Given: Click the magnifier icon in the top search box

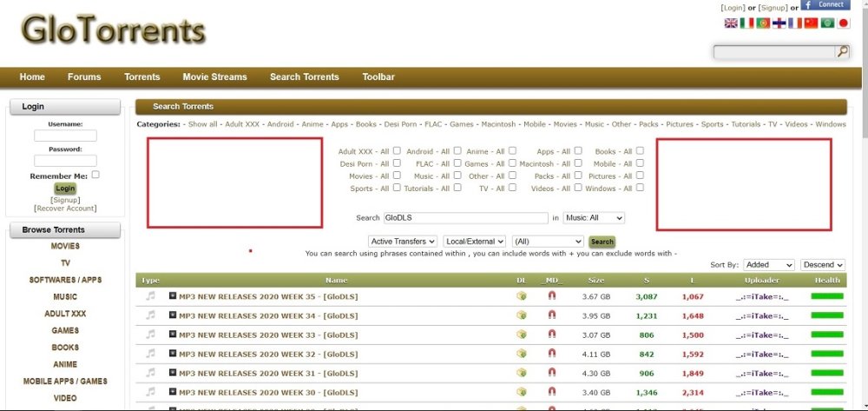Looking at the screenshot, I should [842, 52].
